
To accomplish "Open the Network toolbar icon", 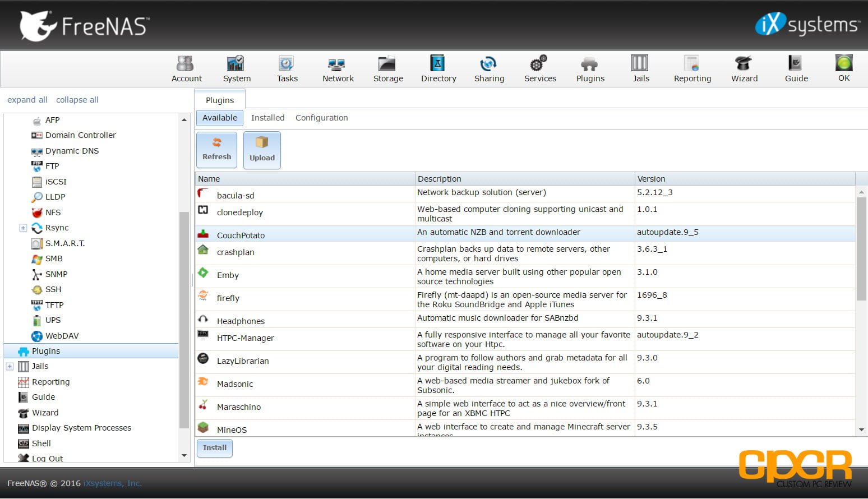I will click(x=338, y=69).
